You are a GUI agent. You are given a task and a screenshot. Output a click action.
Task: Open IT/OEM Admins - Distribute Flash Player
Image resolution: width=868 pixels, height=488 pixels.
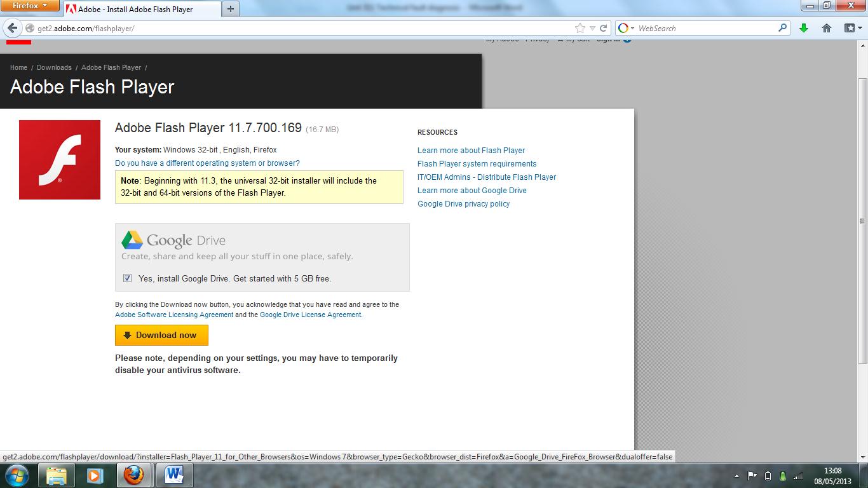point(487,177)
